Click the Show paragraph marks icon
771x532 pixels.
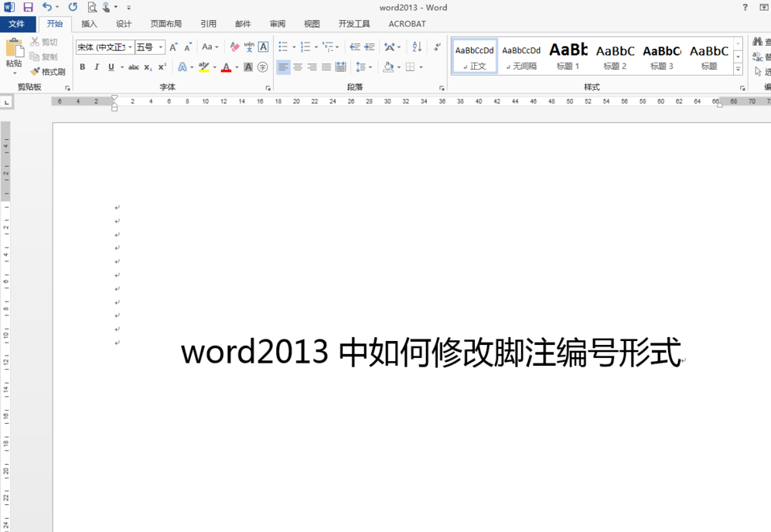[437, 47]
